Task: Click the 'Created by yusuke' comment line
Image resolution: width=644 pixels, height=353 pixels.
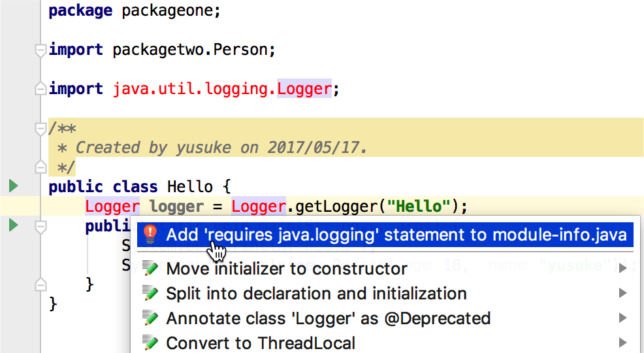Action: [212, 148]
